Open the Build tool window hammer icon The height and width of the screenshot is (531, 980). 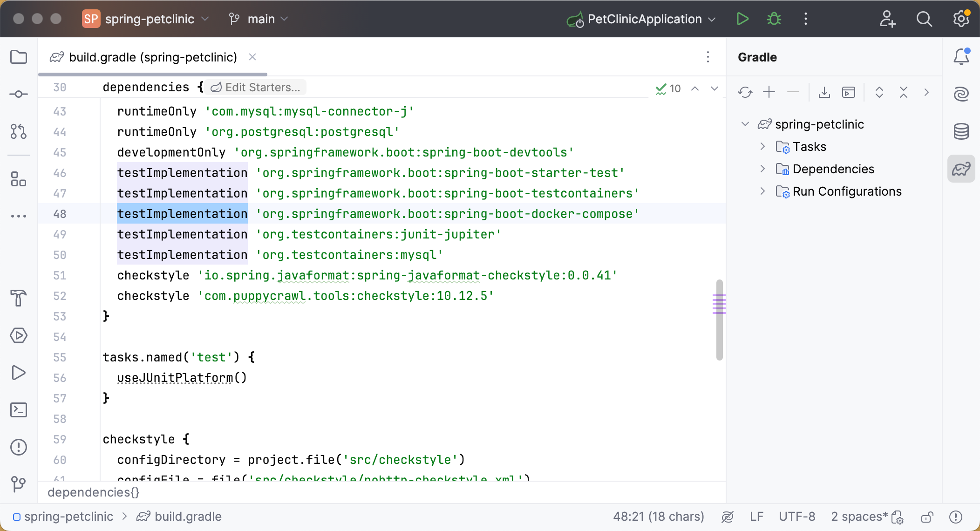pos(19,298)
